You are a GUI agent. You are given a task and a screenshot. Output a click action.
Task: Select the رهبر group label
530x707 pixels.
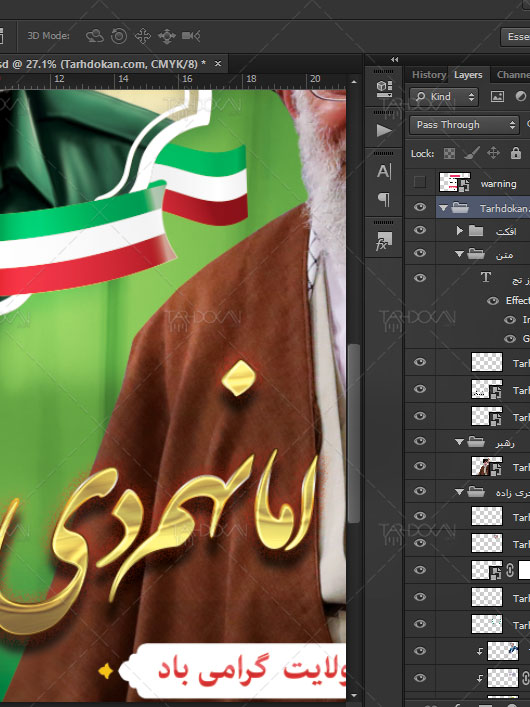pyautogui.click(x=504, y=443)
